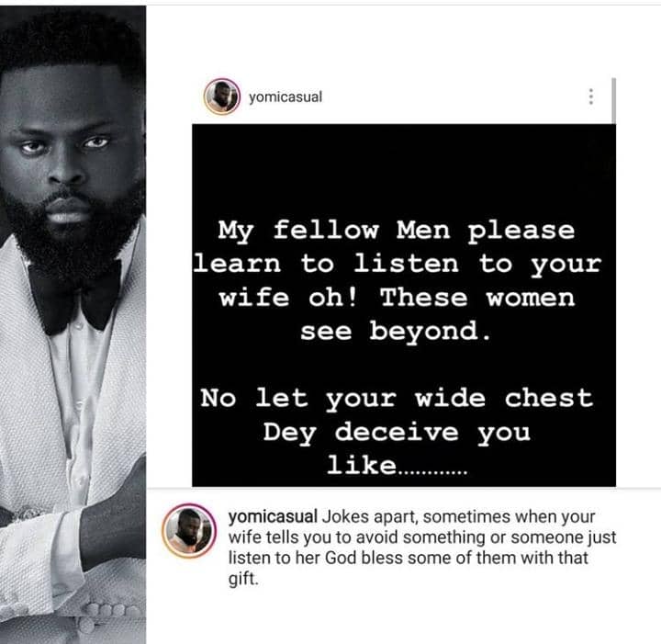Click the "Dey deceive you" line
The width and height of the screenshot is (661, 644).
pos(397,433)
